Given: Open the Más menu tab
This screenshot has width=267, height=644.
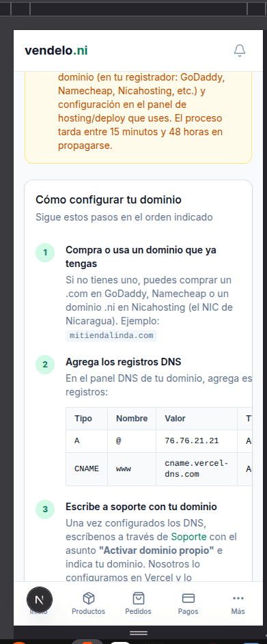Looking at the screenshot, I should click(x=238, y=603).
